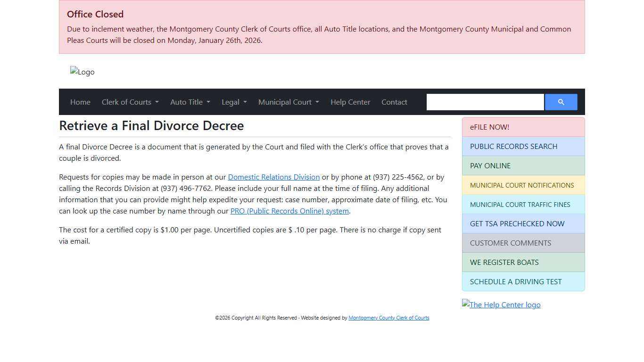Choose SCHEDULE A DRIVING TEST
Screen dimensions: 644x362
pyautogui.click(x=523, y=282)
